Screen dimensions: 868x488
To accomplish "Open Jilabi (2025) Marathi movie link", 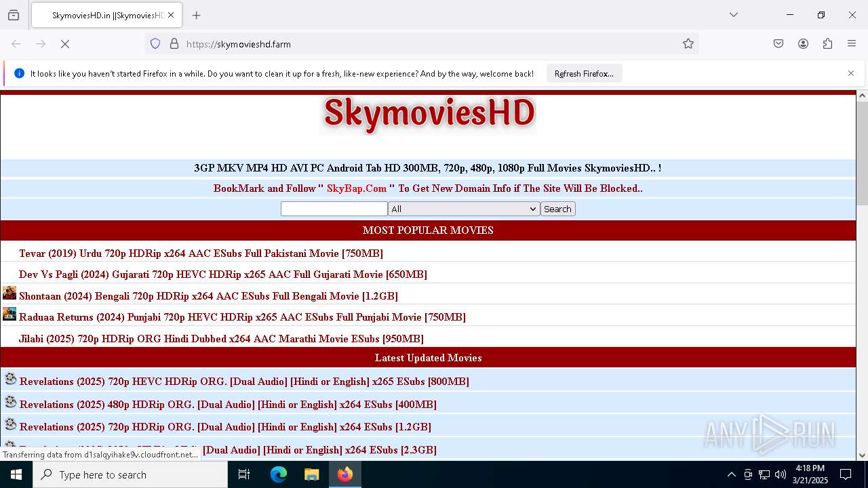I will [x=221, y=339].
